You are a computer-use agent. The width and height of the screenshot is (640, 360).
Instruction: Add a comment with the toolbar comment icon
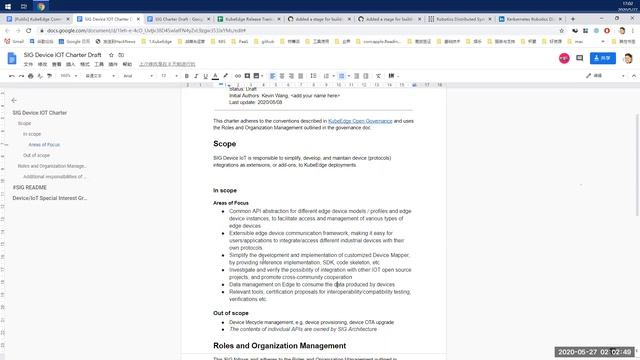pyautogui.click(x=247, y=76)
